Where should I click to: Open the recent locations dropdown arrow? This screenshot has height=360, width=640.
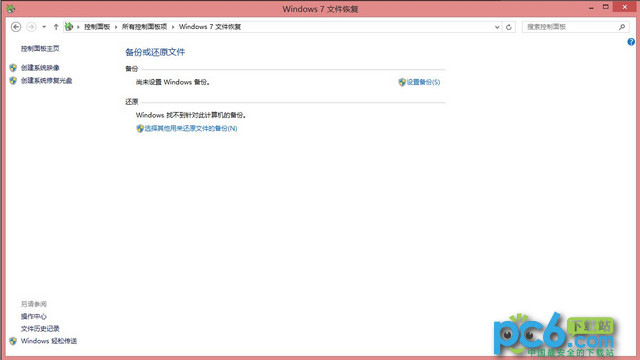(44, 27)
